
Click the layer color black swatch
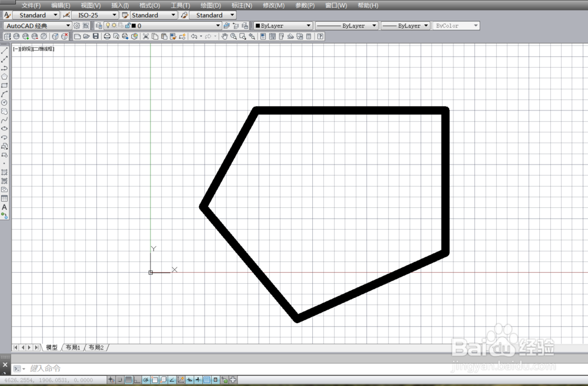click(x=133, y=25)
